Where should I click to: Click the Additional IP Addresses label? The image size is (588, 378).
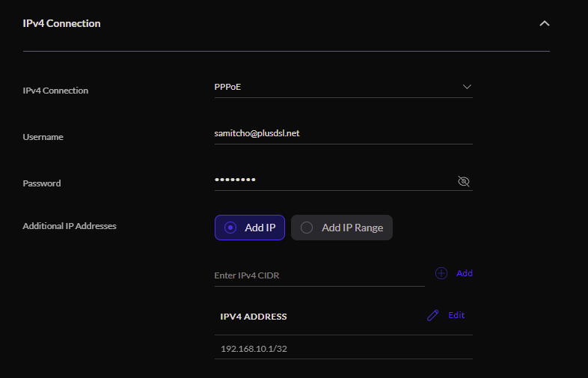pyautogui.click(x=70, y=225)
